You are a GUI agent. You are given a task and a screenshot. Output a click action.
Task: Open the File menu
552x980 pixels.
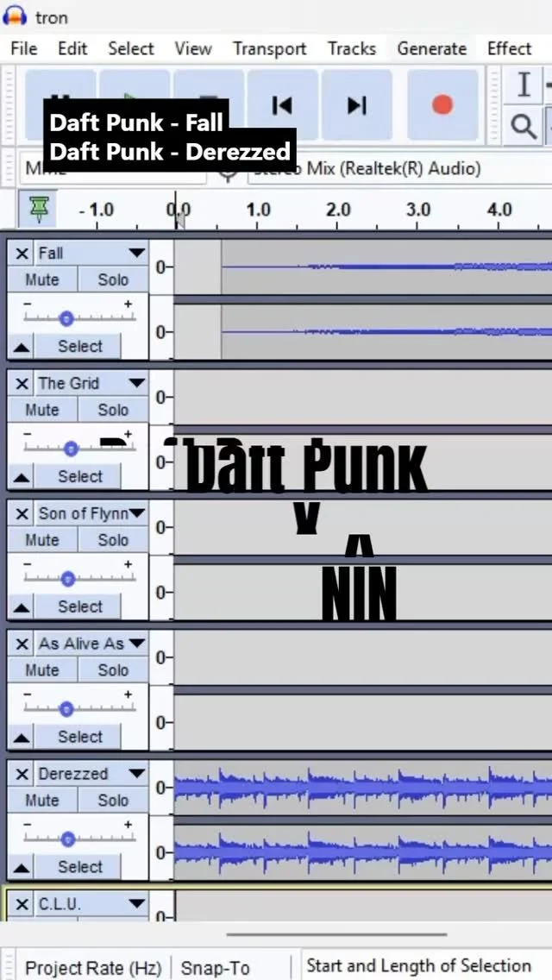pos(24,49)
